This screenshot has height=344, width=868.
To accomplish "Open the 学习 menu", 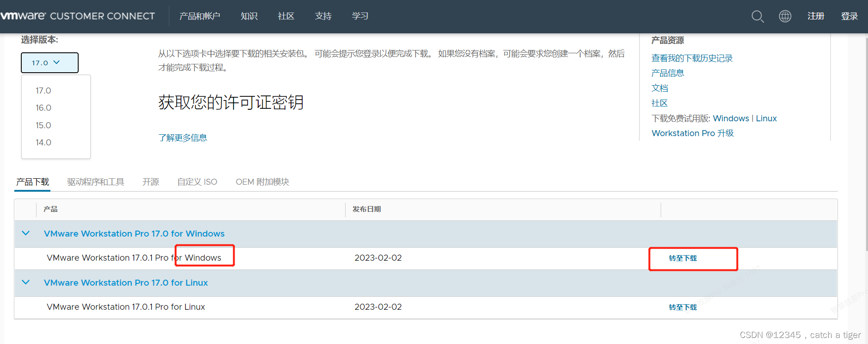I will tap(360, 16).
